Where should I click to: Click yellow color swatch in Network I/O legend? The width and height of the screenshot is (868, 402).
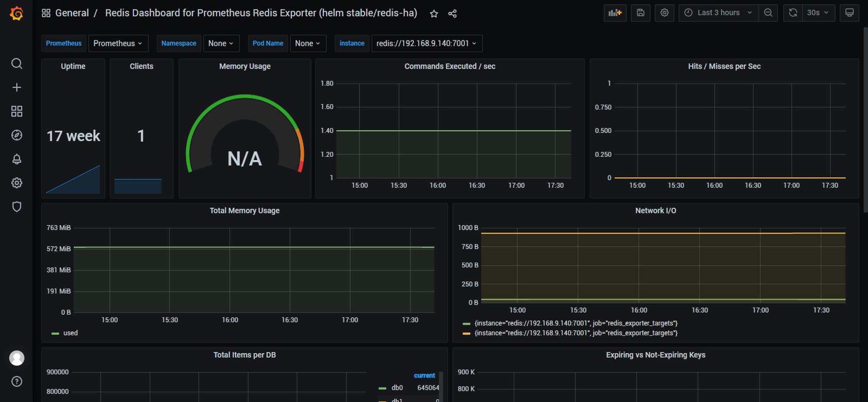pos(467,333)
